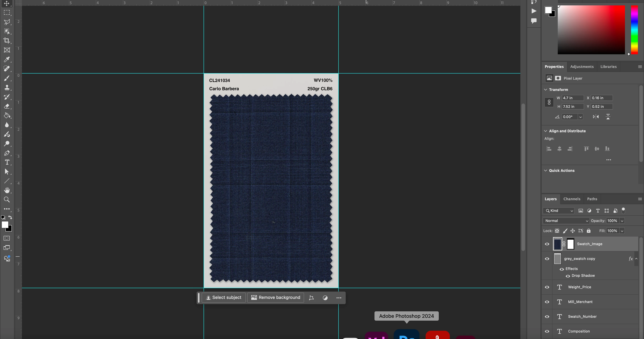Select the Clone Stamp tool
This screenshot has height=339, width=644.
point(7,88)
